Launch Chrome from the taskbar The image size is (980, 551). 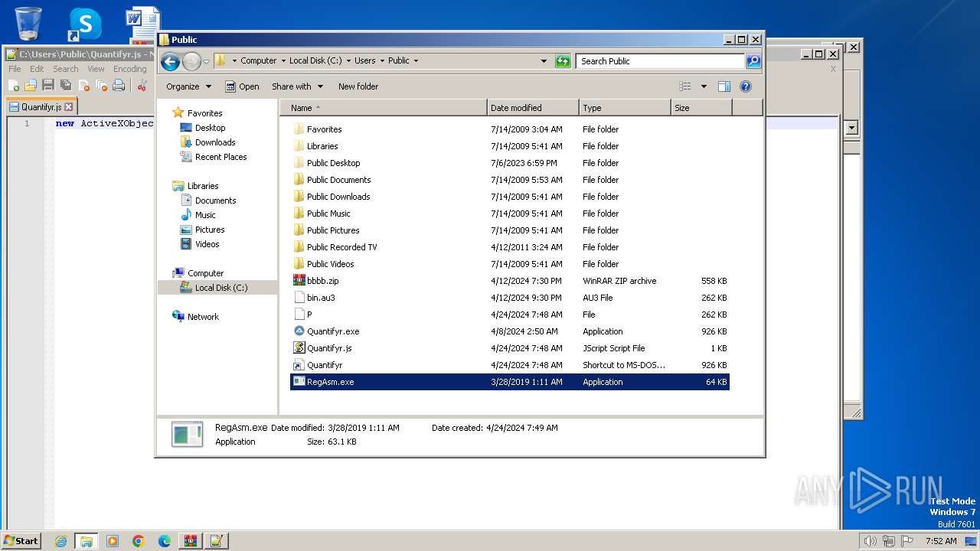click(139, 541)
